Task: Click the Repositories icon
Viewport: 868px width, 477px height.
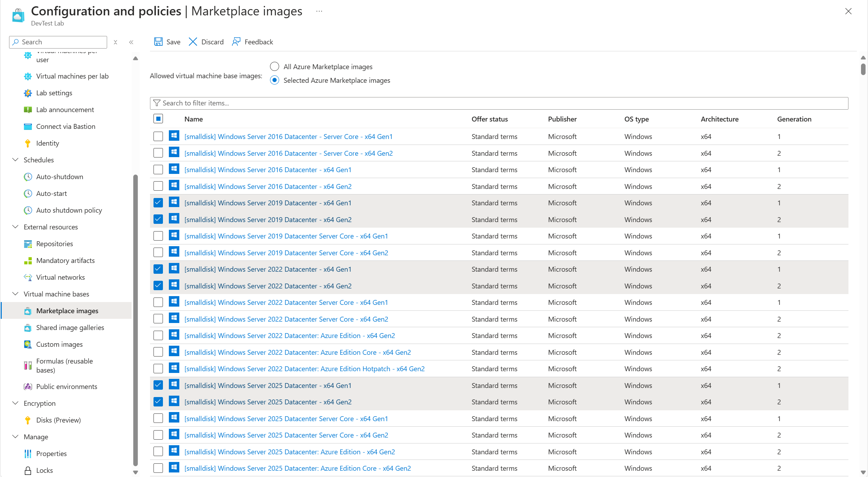Action: (x=27, y=243)
